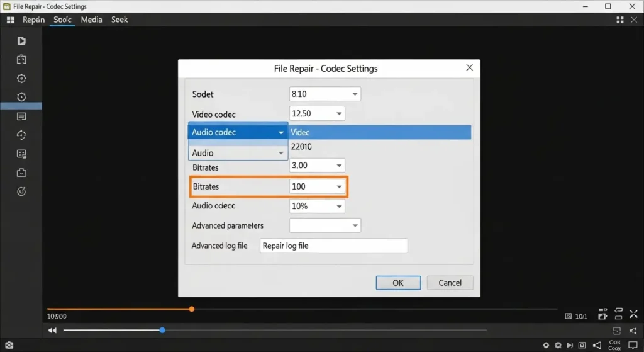The height and width of the screenshot is (352, 644).
Task: Click the play icon in the sidebar
Action: pyautogui.click(x=21, y=41)
